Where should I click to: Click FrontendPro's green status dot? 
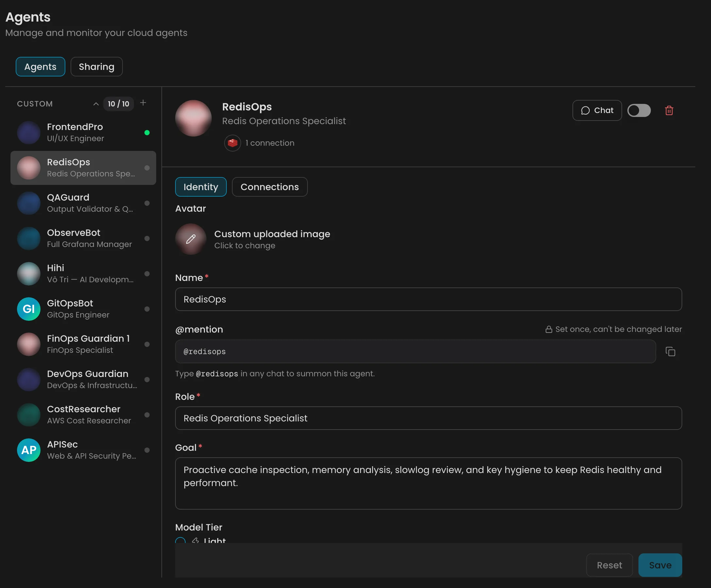(x=147, y=133)
